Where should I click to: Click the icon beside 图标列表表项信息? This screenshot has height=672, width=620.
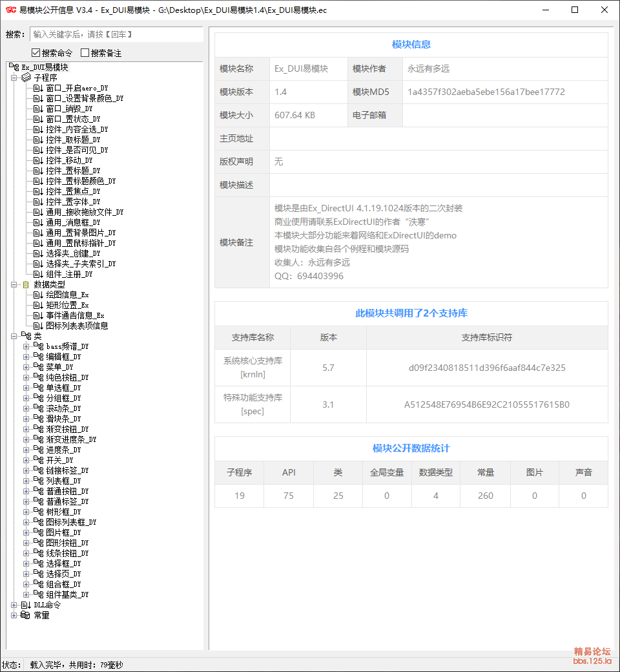point(38,326)
